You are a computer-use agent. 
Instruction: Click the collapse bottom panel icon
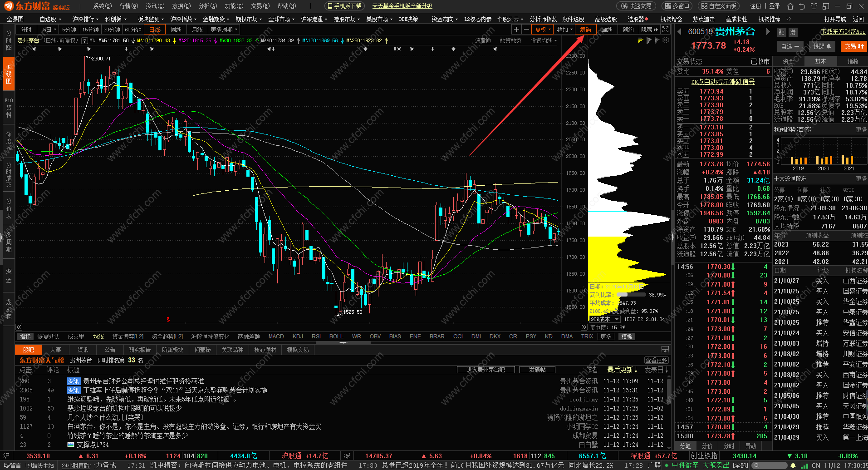point(665,350)
